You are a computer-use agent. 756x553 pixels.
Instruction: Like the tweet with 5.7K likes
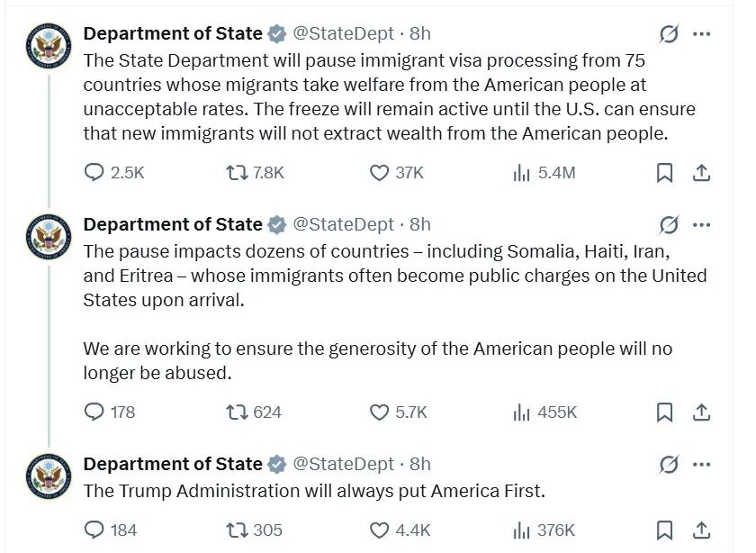click(380, 412)
